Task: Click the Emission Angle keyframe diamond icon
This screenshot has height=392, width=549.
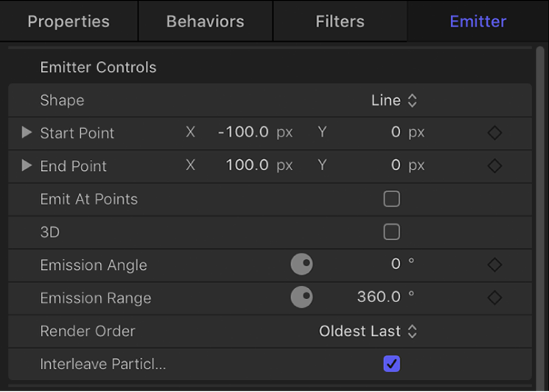Action: [494, 265]
